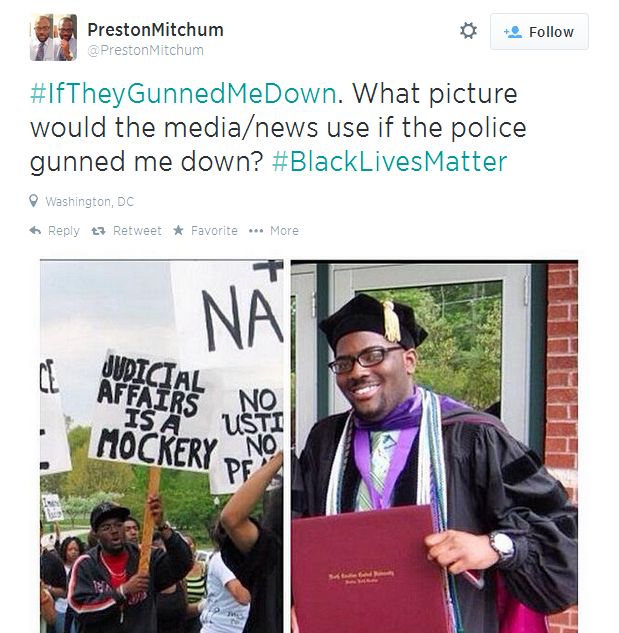Viewport: 619px width, 633px height.
Task: Click the add-person icon in Follow
Action: point(513,32)
